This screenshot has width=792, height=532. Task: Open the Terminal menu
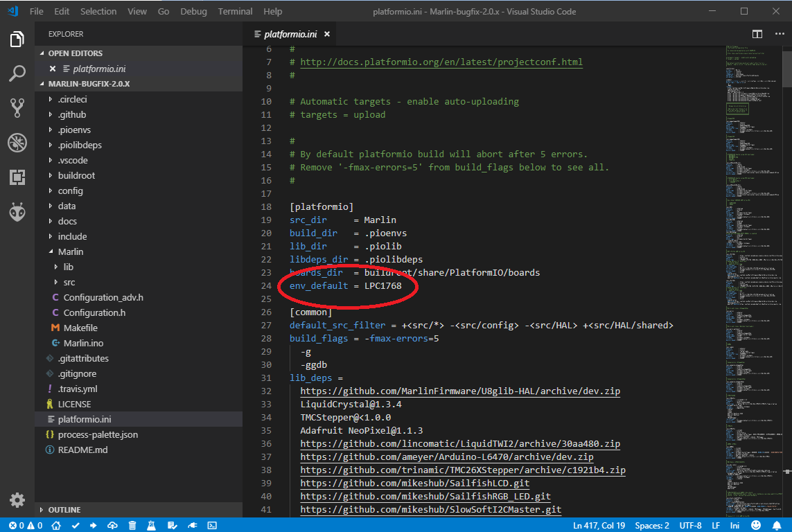point(235,11)
